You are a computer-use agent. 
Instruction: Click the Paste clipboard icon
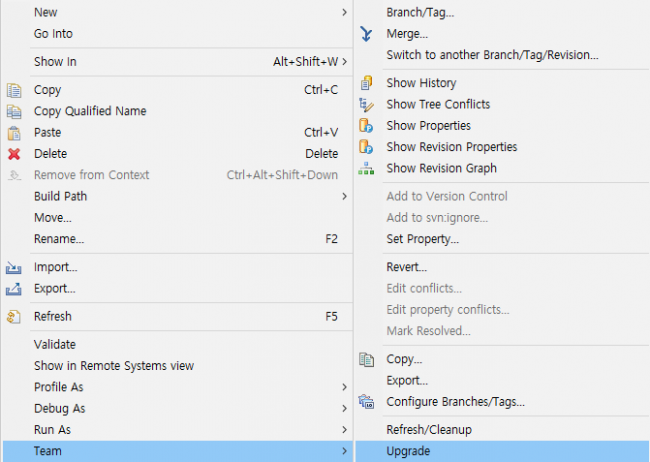click(14, 132)
